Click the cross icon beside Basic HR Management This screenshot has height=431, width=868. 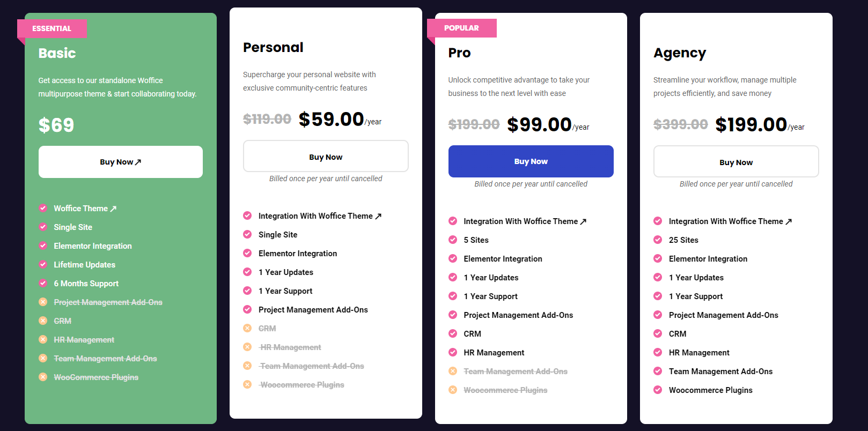click(x=43, y=339)
